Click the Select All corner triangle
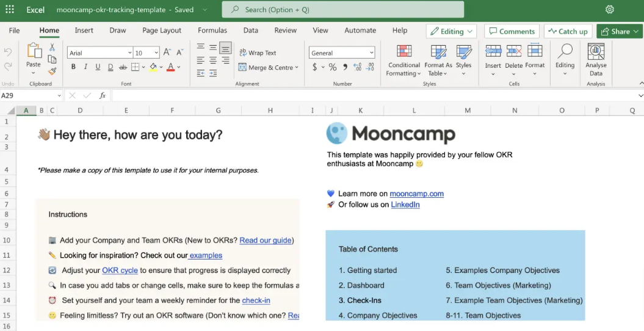 point(10,111)
